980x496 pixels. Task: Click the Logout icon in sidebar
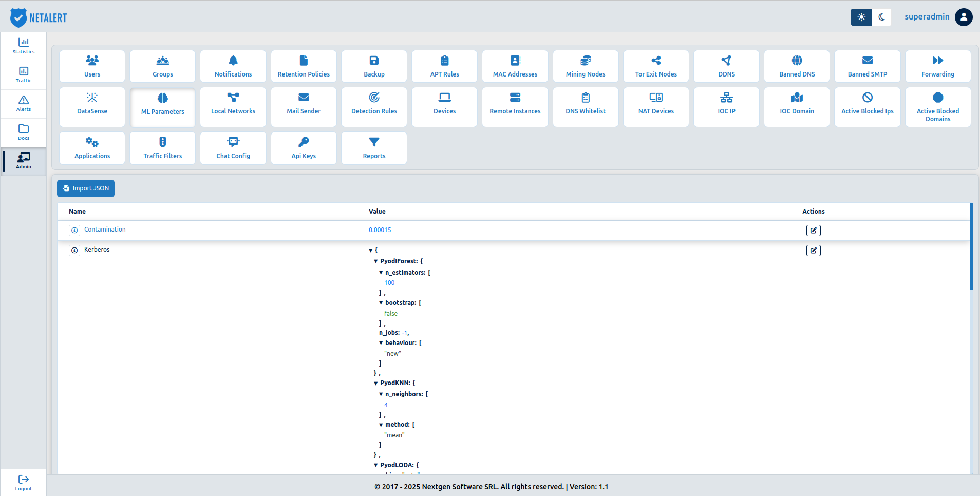24,483
